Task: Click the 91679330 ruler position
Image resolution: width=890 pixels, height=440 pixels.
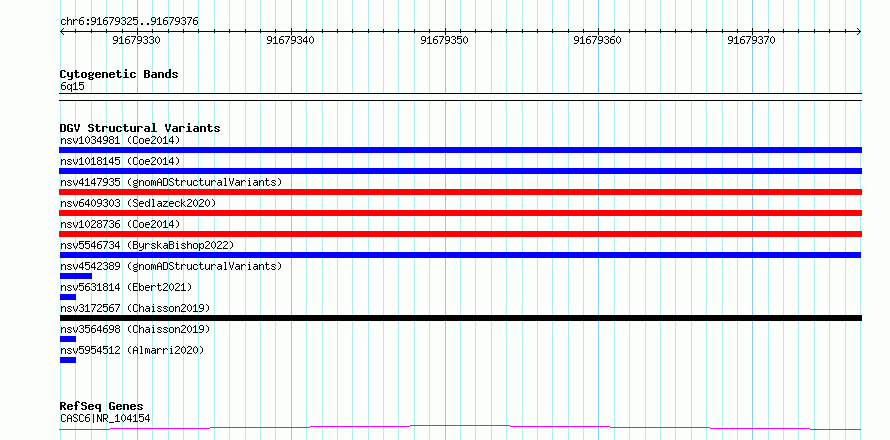Action: pyautogui.click(x=136, y=40)
